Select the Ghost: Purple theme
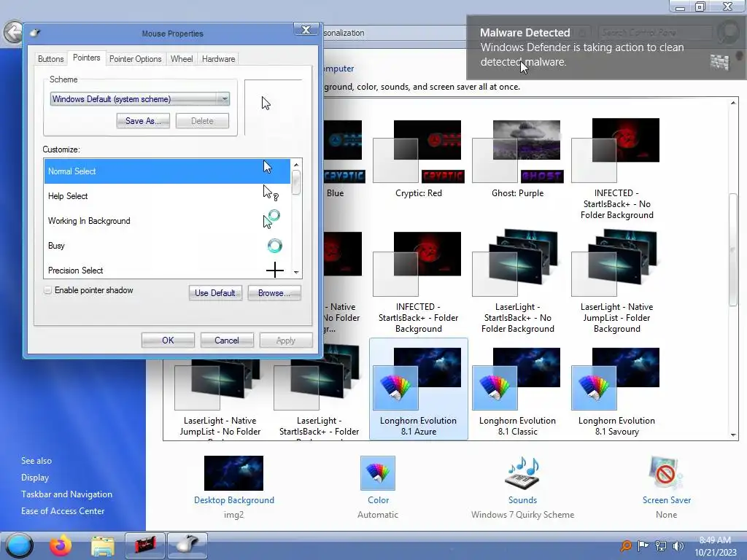 [517, 159]
